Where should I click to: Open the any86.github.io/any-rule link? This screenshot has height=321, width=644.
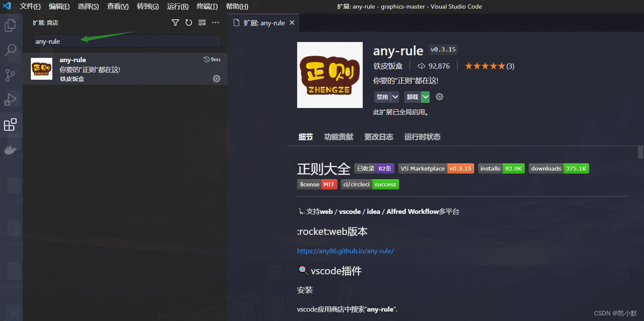(x=346, y=251)
